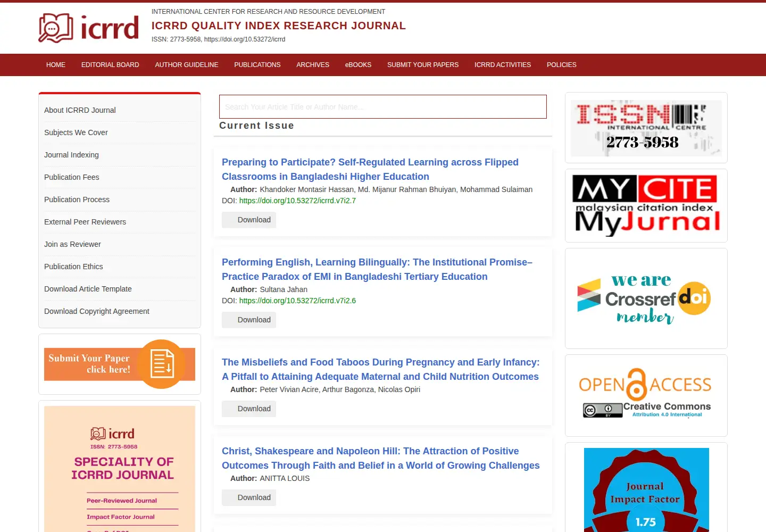The width and height of the screenshot is (766, 532).
Task: Open the ICRRD ACTIVITIES menu
Action: (503, 65)
